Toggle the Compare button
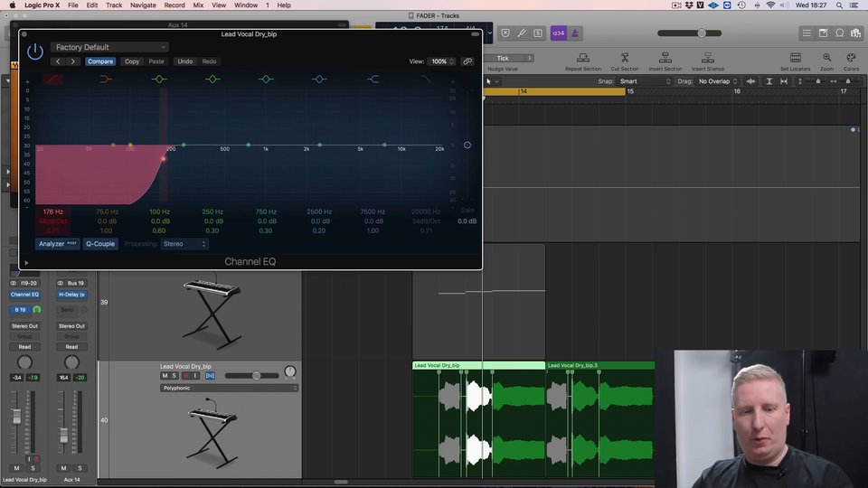This screenshot has height=488, width=868. coord(100,61)
